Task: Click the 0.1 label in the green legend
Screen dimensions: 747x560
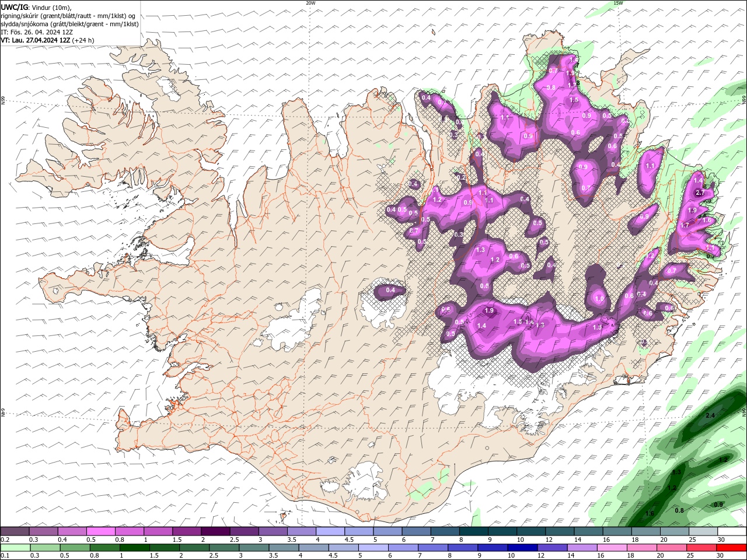Action: pos(5,555)
